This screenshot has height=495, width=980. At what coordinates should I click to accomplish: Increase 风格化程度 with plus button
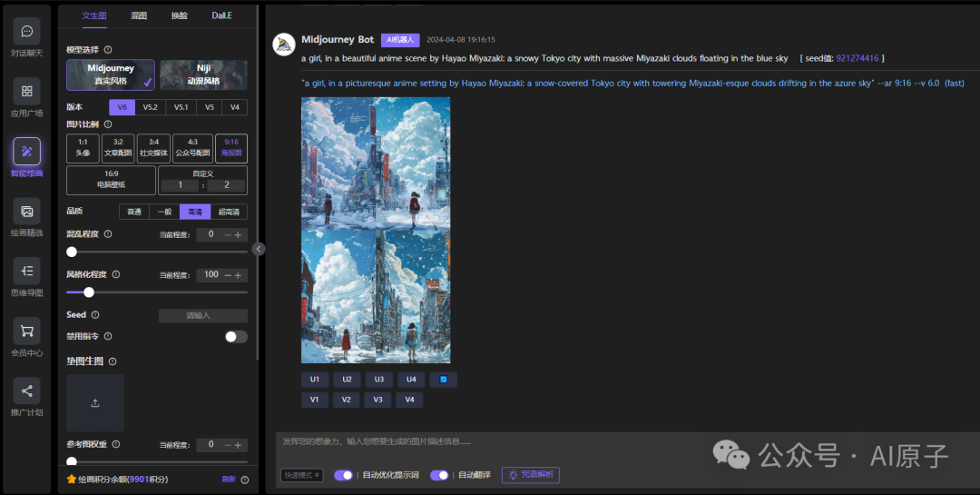[x=238, y=275]
